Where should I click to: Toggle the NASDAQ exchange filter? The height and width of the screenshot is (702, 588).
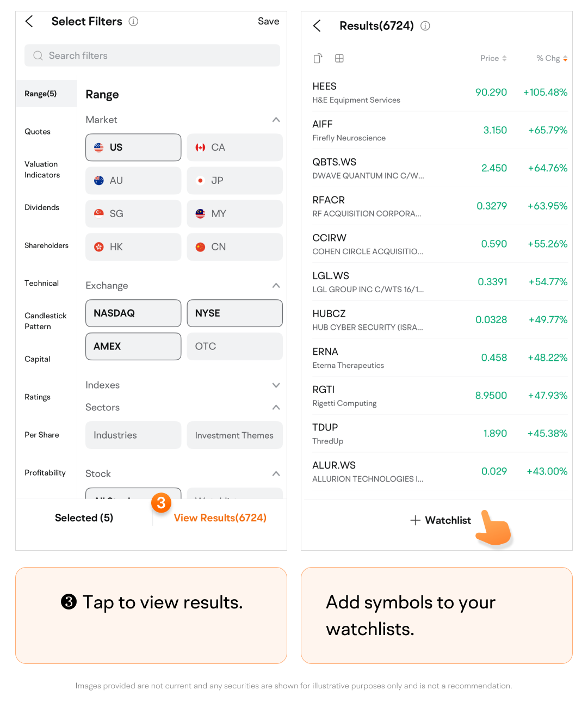click(133, 313)
